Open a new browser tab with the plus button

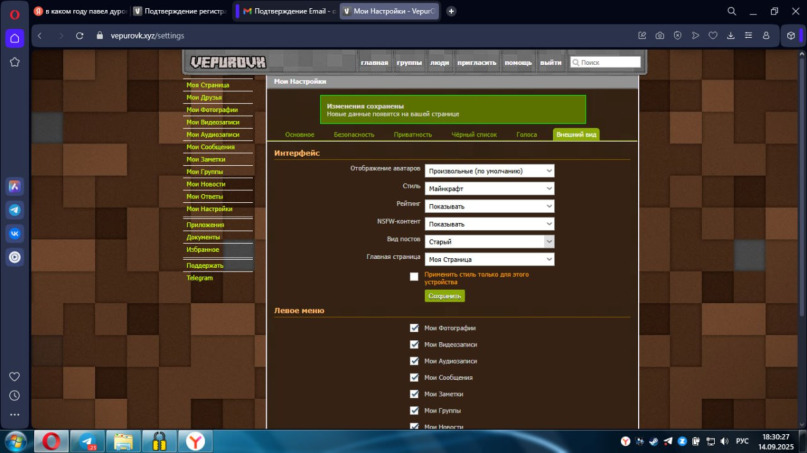451,11
